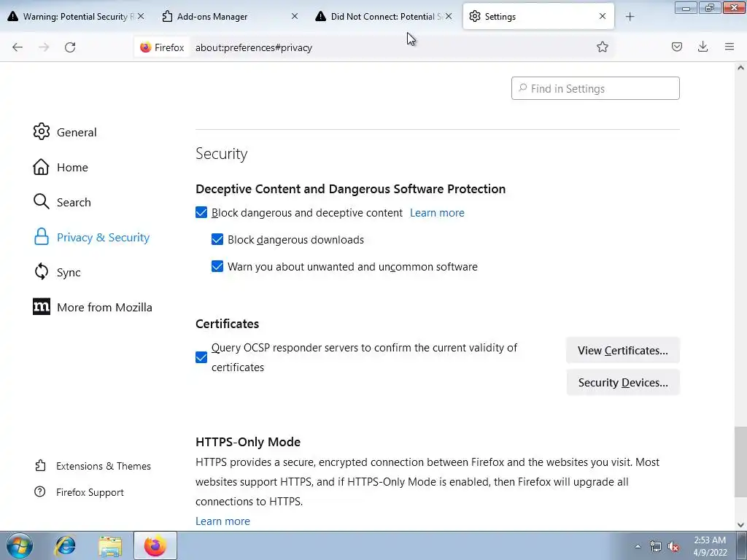Viewport: 747px width, 560px height.
Task: Go back using the back arrow
Action: [x=18, y=47]
